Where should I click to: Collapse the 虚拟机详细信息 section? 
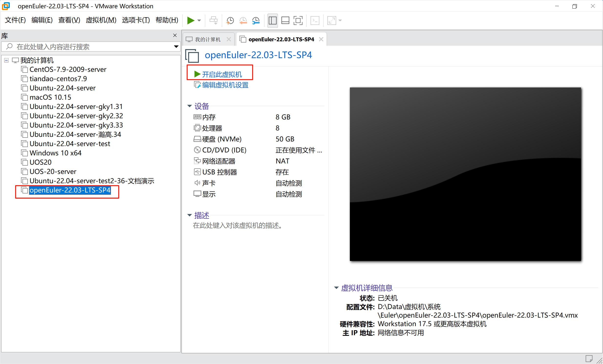336,288
